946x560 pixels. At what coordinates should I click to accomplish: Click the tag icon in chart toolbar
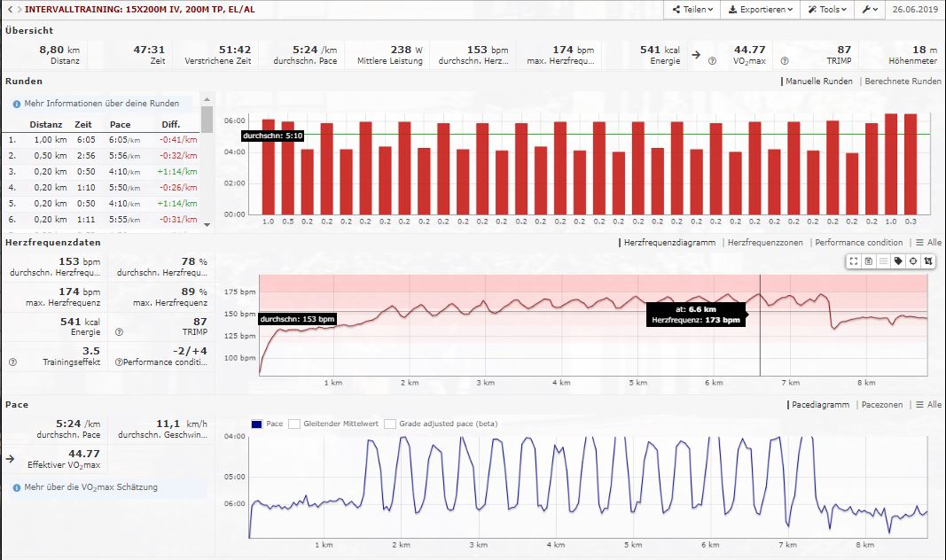[x=898, y=261]
